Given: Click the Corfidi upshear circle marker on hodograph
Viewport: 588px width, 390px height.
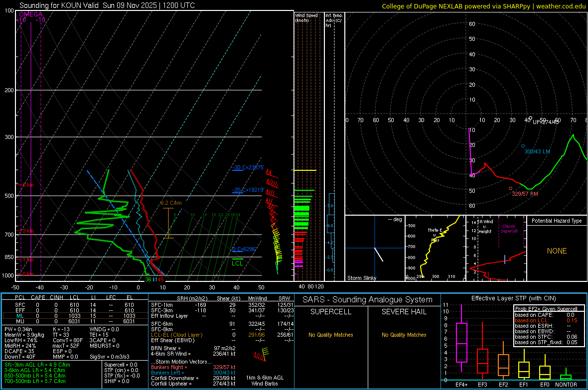Looking at the screenshot, I should [x=530, y=118].
